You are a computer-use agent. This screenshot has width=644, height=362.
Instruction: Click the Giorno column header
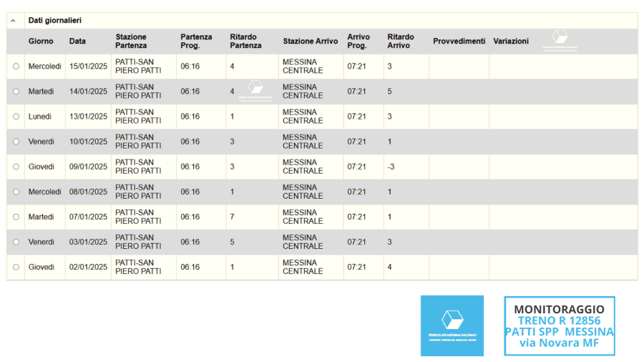click(x=41, y=41)
